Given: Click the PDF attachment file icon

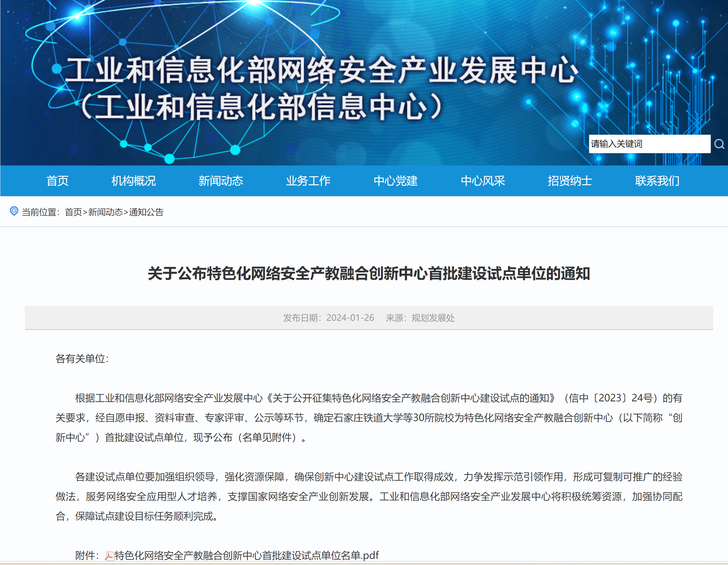Looking at the screenshot, I should 109,556.
